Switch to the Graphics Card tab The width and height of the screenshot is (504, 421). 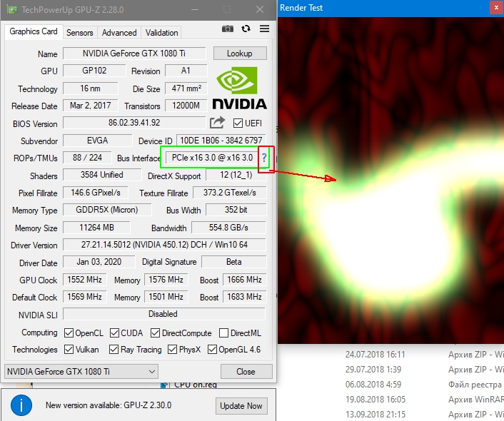coord(34,31)
